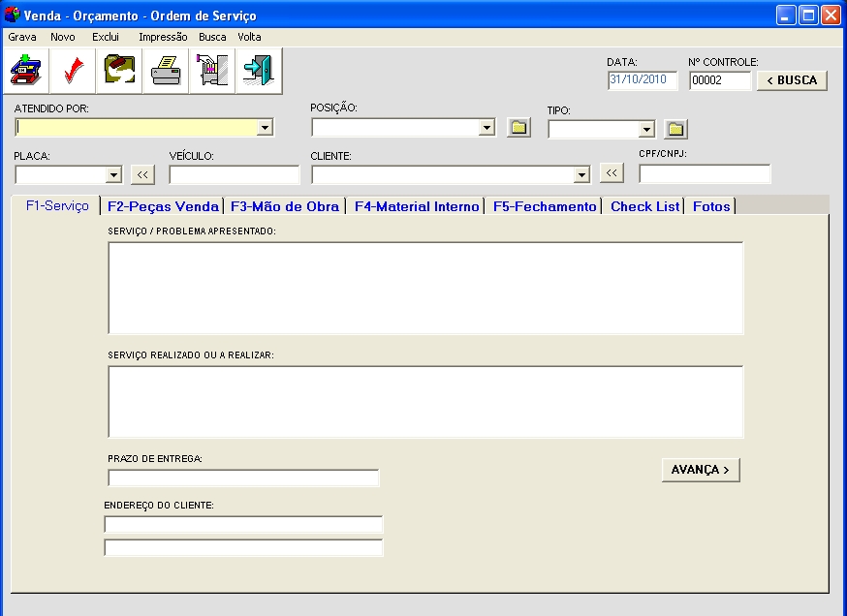
Task: Click the Volta exit door icon
Action: [258, 71]
